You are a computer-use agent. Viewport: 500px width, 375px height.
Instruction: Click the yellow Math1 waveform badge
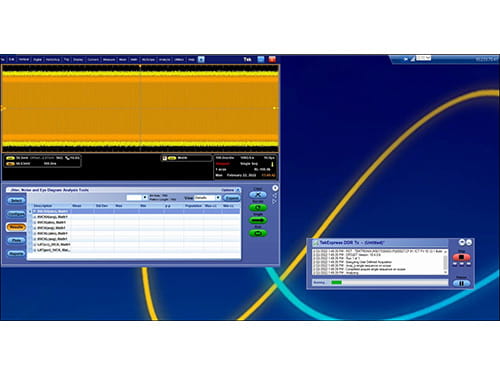[x=172, y=158]
